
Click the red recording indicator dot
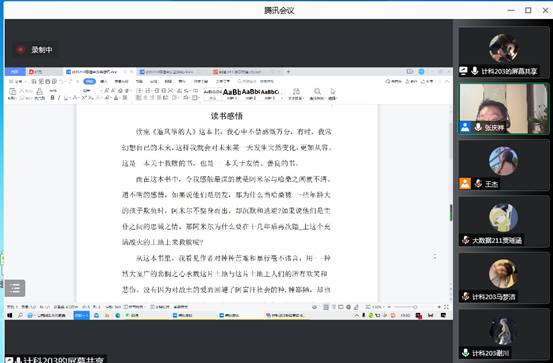point(21,50)
